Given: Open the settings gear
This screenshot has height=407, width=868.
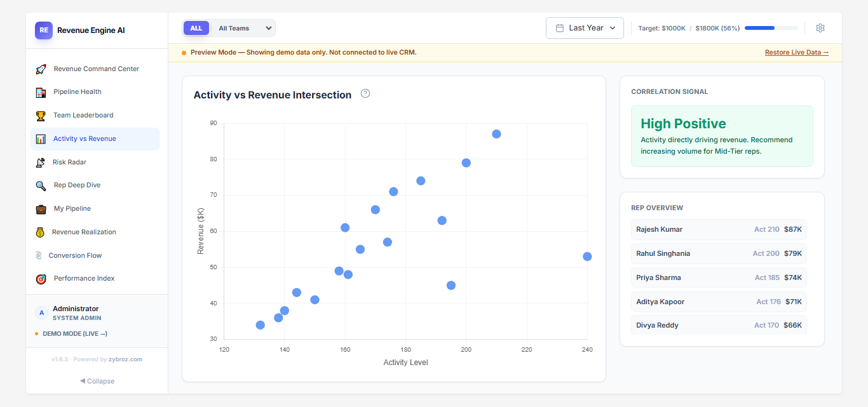Looking at the screenshot, I should click(820, 28).
